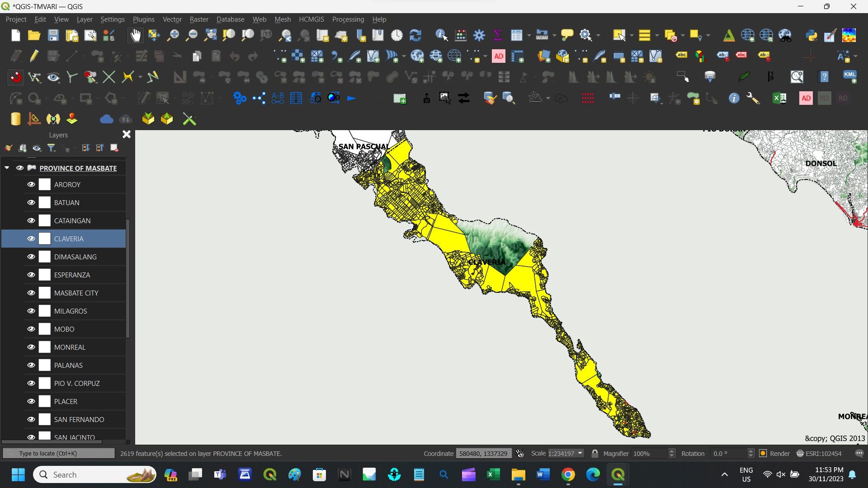Screen dimensions: 868x488
Task: Open the attribute table icon
Action: coord(516,35)
